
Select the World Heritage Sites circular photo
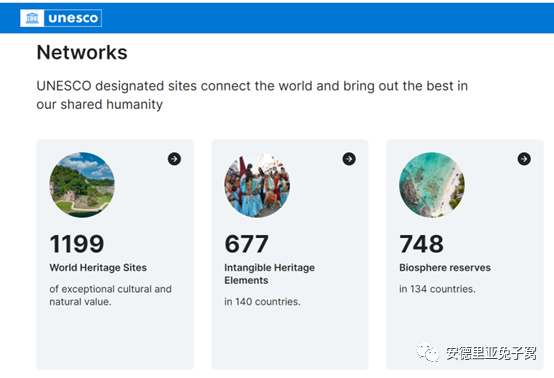point(82,185)
